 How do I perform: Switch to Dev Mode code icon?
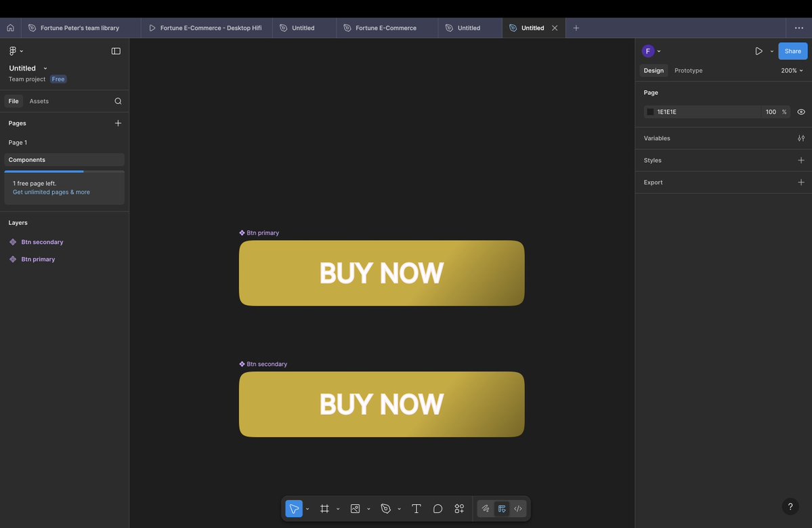[518, 509]
